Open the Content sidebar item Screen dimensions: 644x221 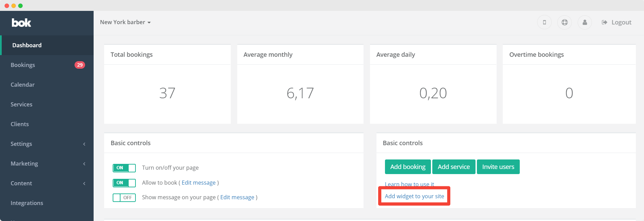point(47,183)
